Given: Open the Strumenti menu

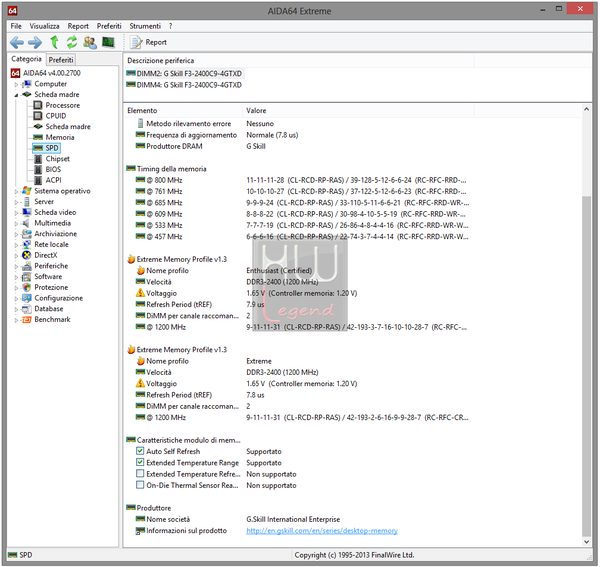Looking at the screenshot, I should point(145,26).
